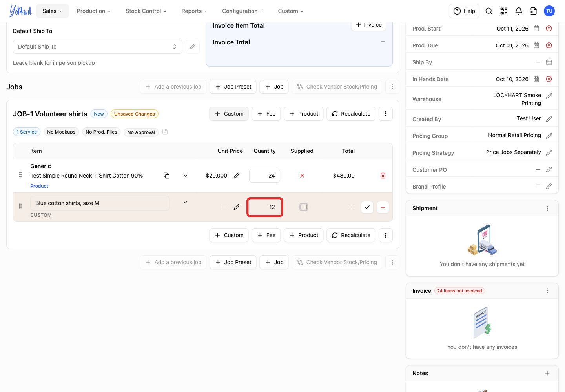Edit the Warehouse field
The height and width of the screenshot is (392, 565).
[x=549, y=96]
